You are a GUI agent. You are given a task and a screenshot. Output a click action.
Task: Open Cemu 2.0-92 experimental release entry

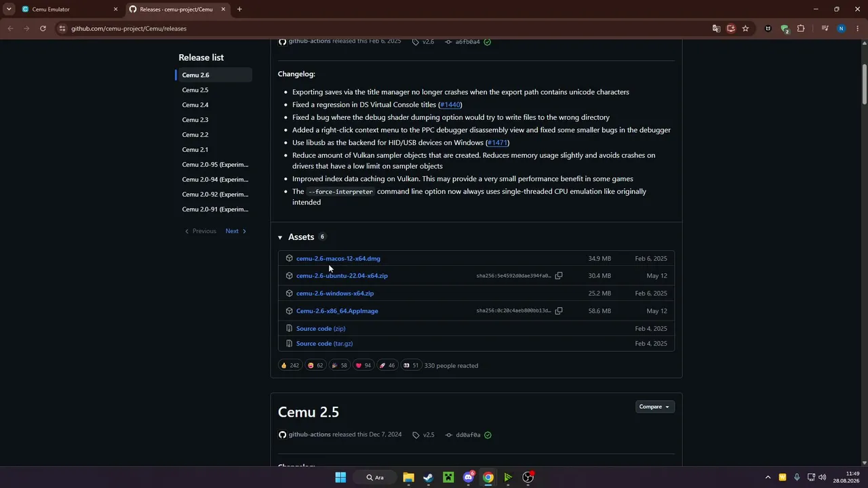(x=214, y=195)
